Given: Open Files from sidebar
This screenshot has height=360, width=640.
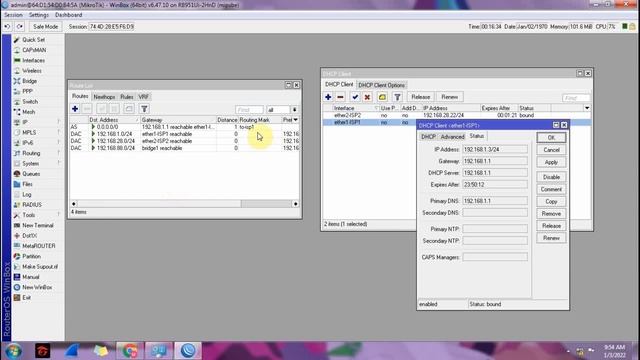Looking at the screenshot, I should click(x=27, y=184).
